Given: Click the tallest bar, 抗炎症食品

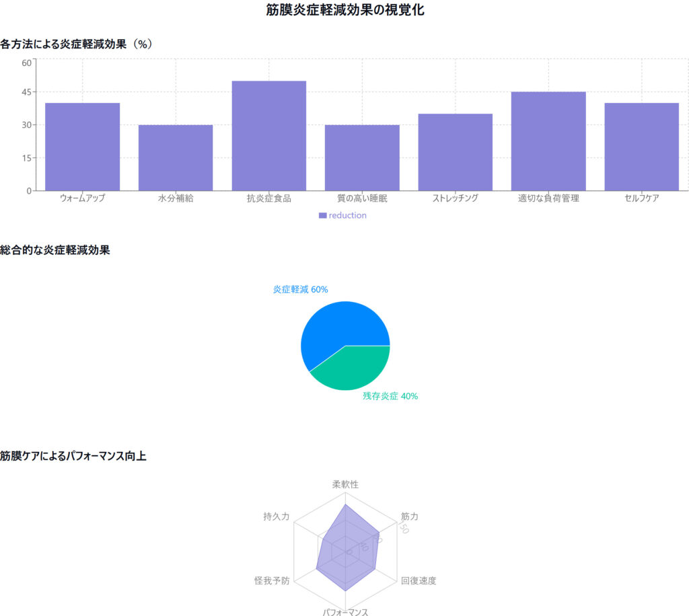Looking at the screenshot, I should [268, 136].
